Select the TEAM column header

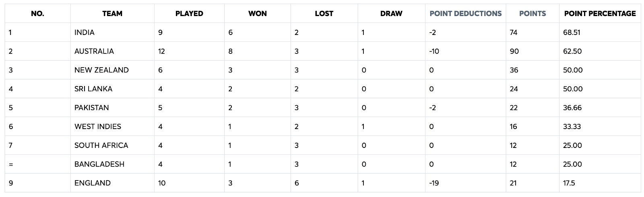click(x=112, y=14)
